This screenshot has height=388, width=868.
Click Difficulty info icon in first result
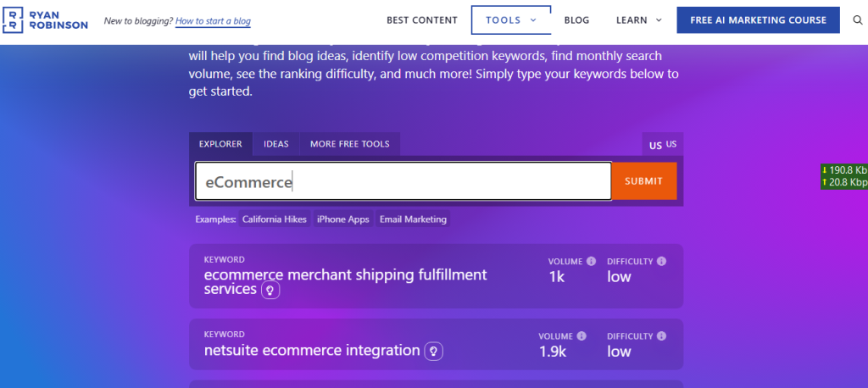661,262
